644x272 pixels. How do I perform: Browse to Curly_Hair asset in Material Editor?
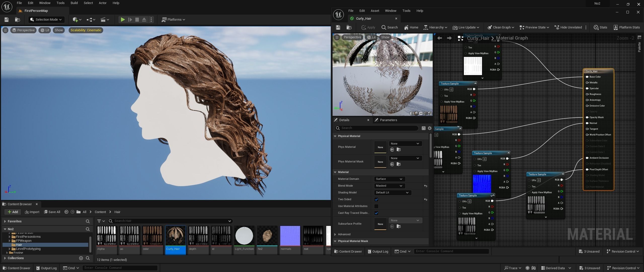click(349, 27)
